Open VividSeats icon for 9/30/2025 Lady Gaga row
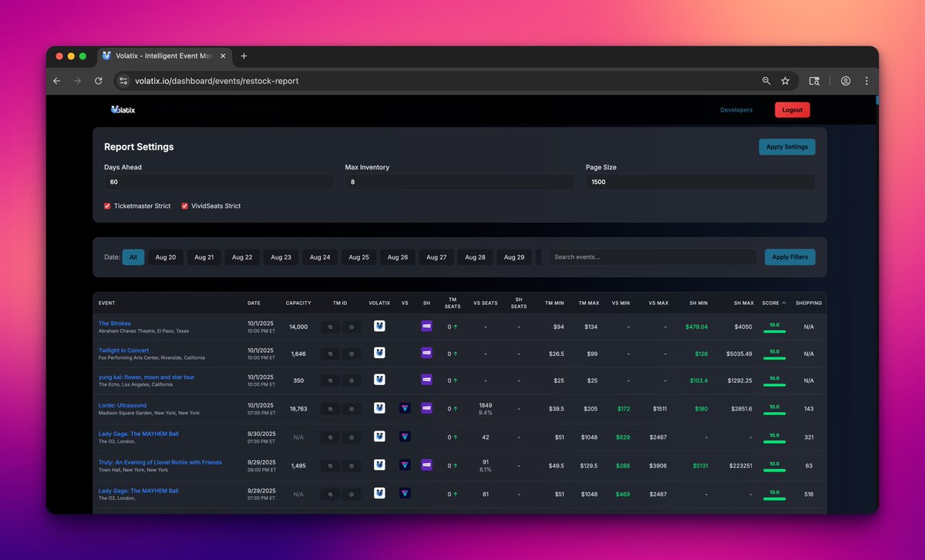Screen dimensions: 925x560 (405, 436)
